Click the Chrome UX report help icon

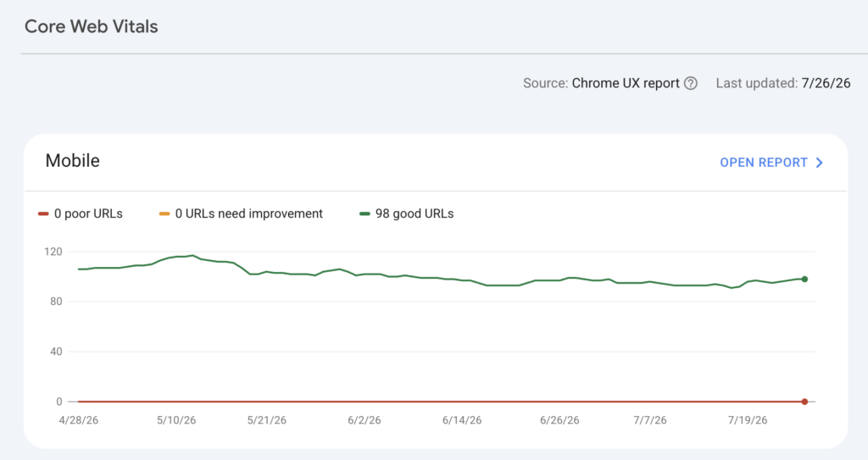tap(690, 84)
